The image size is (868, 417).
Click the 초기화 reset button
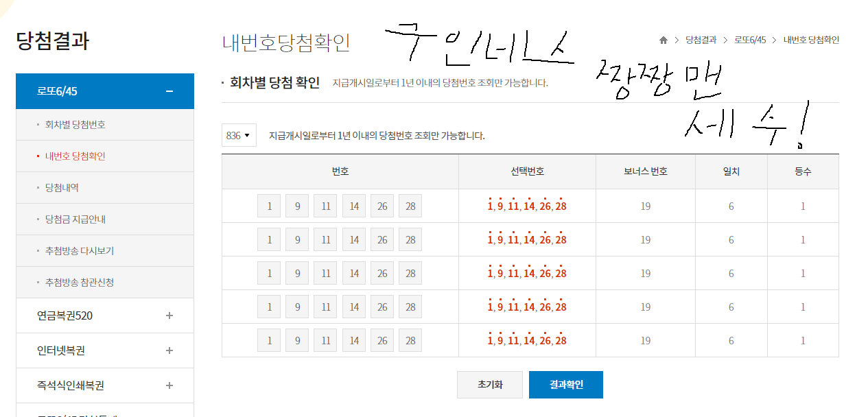[x=490, y=385]
